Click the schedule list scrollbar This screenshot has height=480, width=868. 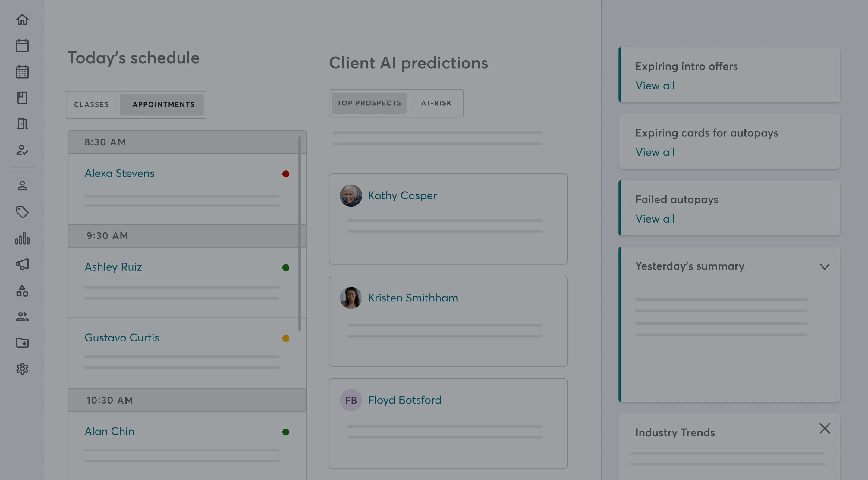[x=300, y=234]
